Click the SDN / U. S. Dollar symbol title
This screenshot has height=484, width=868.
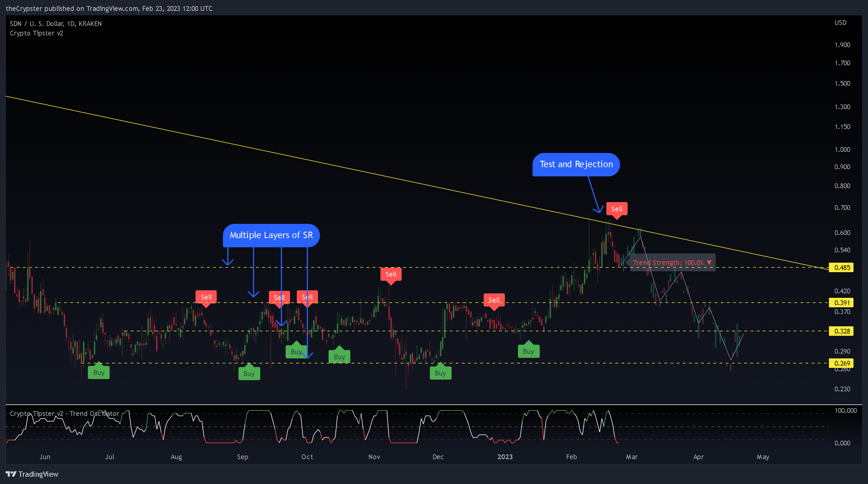click(x=56, y=24)
